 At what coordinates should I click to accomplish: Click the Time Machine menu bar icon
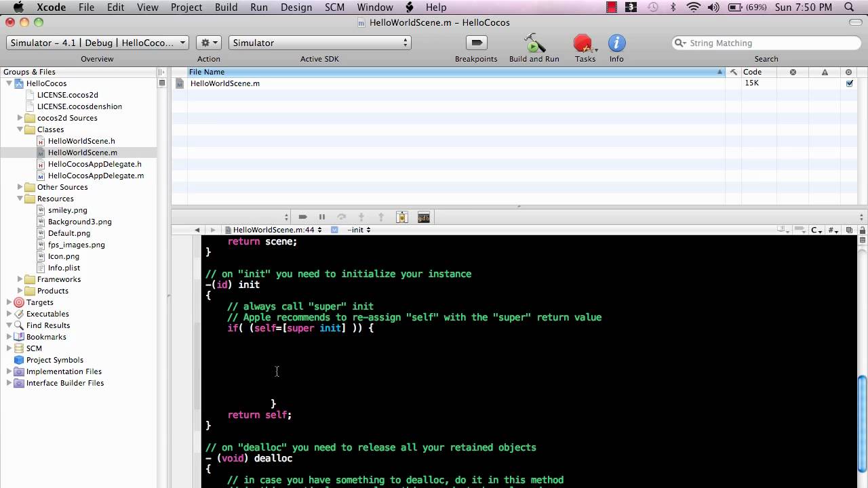click(x=652, y=7)
